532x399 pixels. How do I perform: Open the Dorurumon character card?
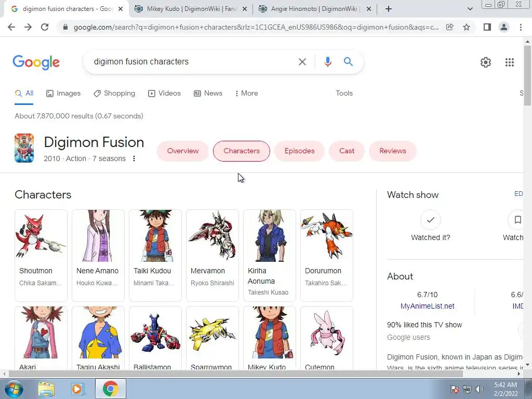point(327,256)
